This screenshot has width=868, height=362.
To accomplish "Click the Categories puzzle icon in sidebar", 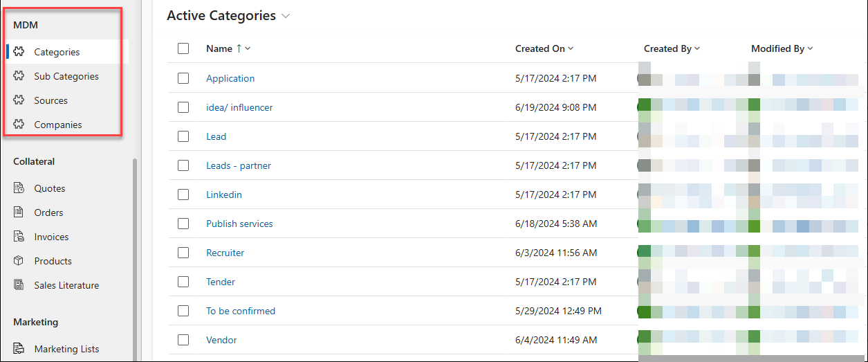I will [19, 52].
